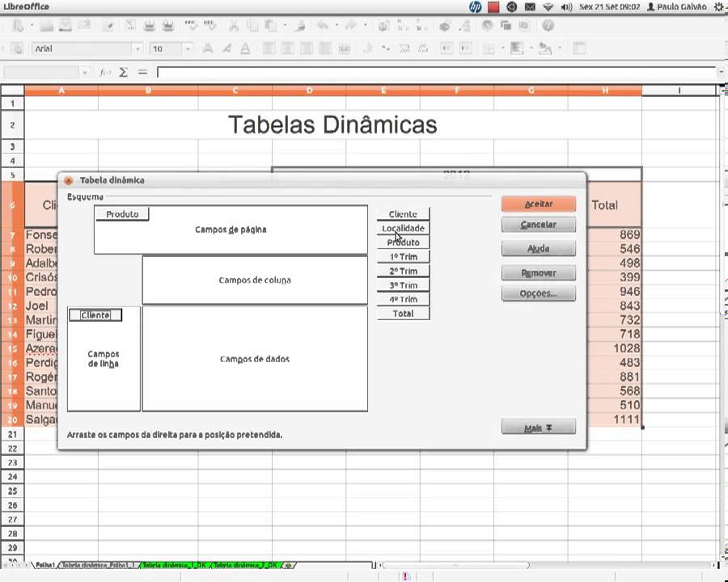Click the Ajuda button
728x582 pixels.
539,248
